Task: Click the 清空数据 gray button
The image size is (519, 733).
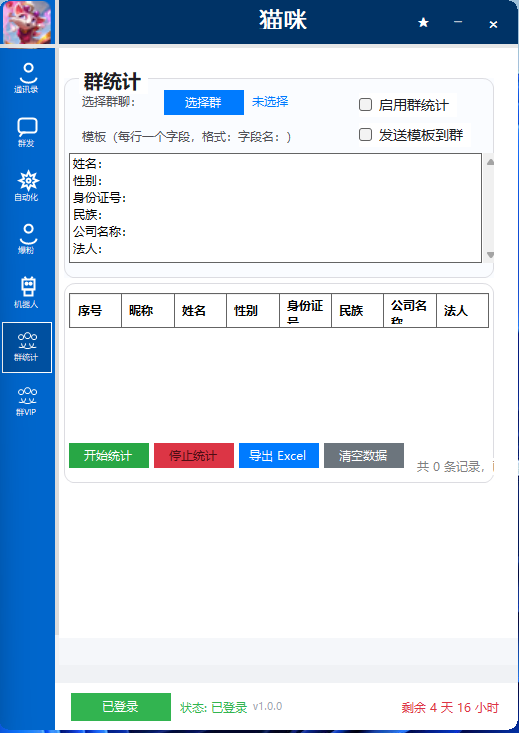Action: click(364, 455)
